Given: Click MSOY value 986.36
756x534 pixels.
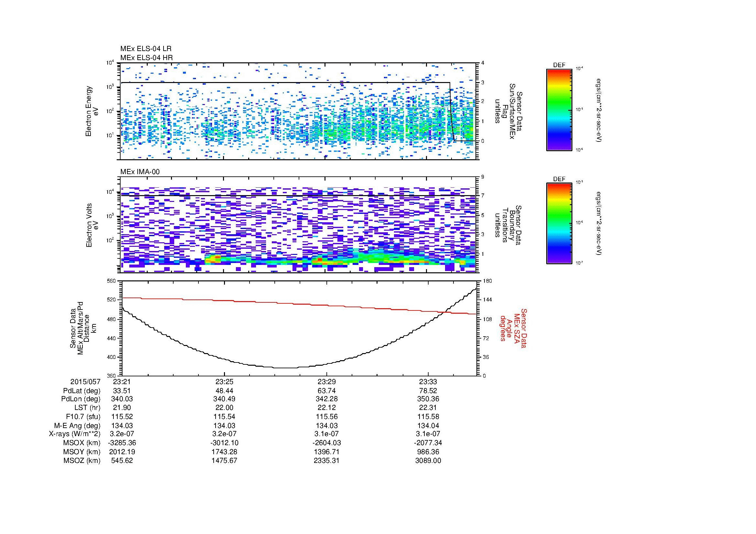Looking at the screenshot, I should 428,452.
